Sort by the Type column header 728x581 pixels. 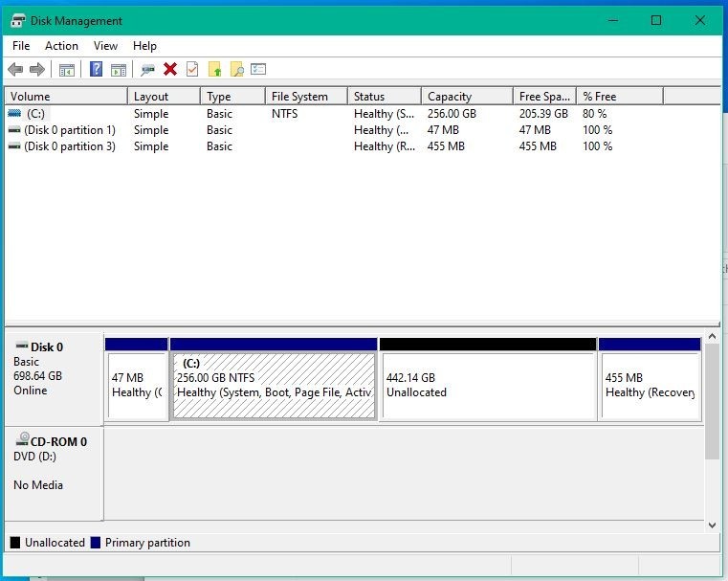pyautogui.click(x=233, y=97)
